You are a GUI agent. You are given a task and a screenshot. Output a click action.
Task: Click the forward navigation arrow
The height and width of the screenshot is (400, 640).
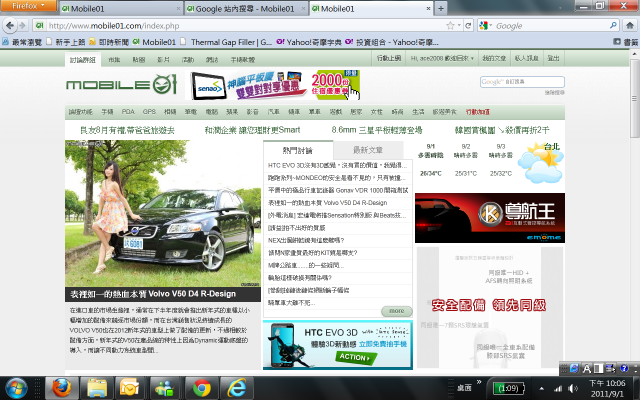click(x=22, y=25)
